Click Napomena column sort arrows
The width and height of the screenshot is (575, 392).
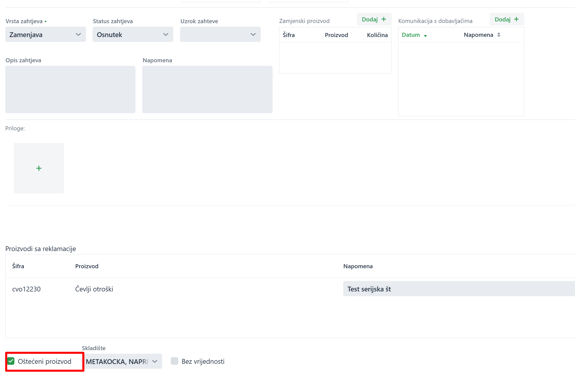point(499,35)
